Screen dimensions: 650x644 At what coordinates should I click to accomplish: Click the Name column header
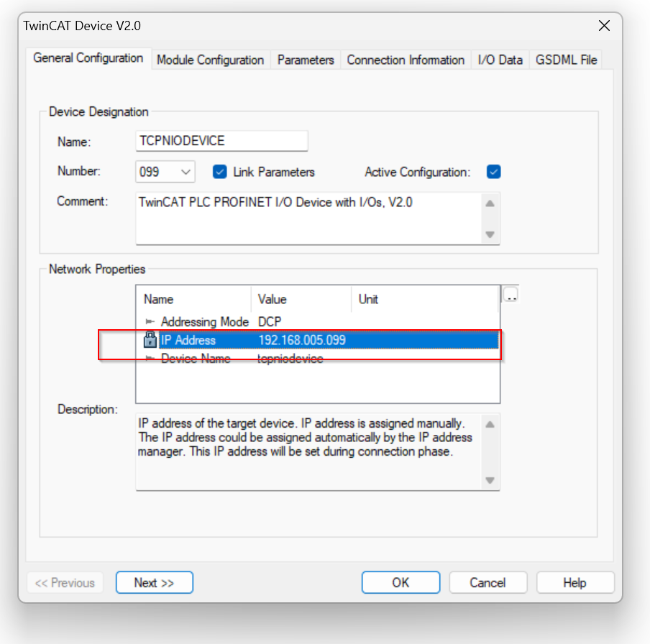[x=193, y=299]
